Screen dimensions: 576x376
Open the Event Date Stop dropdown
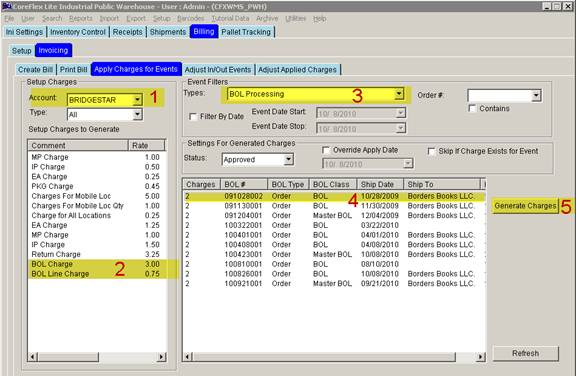pyautogui.click(x=401, y=128)
